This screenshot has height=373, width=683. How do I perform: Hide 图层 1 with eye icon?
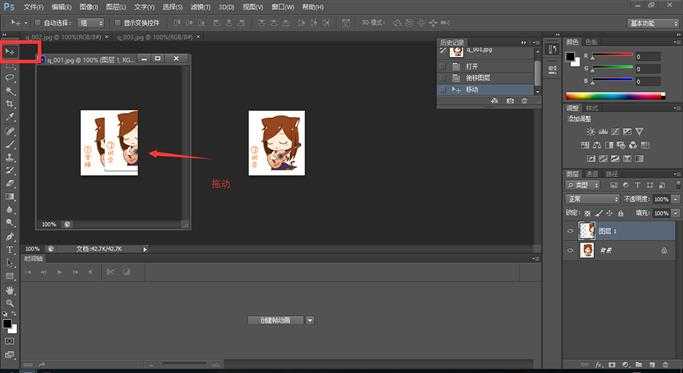click(x=570, y=231)
